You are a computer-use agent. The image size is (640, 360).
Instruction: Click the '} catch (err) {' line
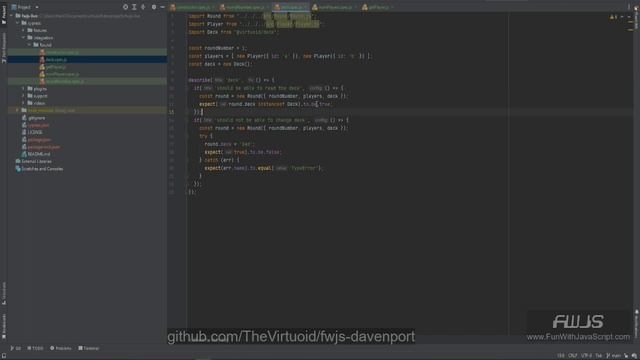coord(220,160)
